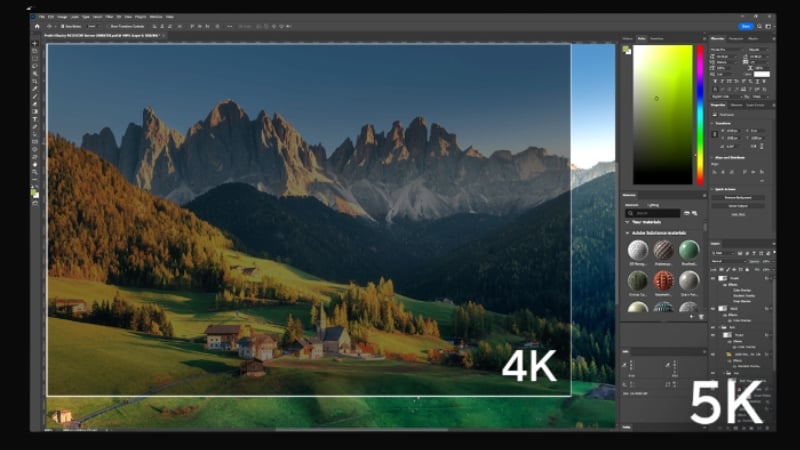Click the foreground color swatch in the toolbar

tap(35, 191)
